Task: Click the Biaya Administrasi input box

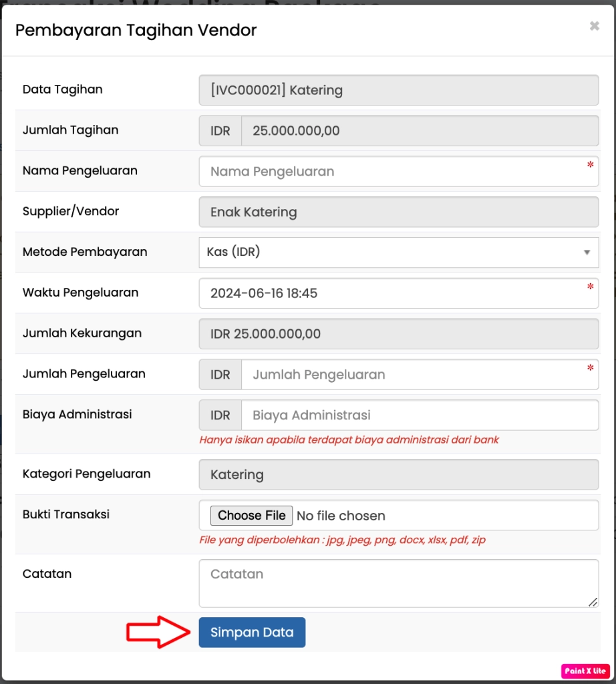Action: click(421, 415)
